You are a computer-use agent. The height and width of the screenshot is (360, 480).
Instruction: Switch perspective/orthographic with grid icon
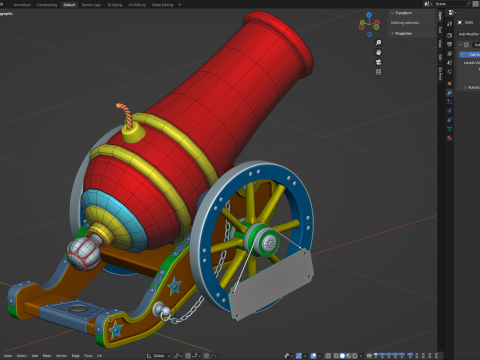[x=378, y=72]
